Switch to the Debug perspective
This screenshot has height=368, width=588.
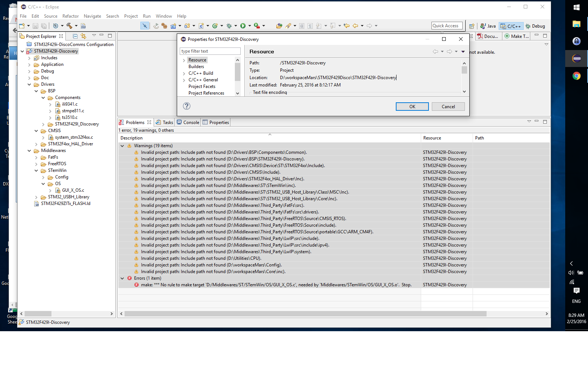(535, 26)
